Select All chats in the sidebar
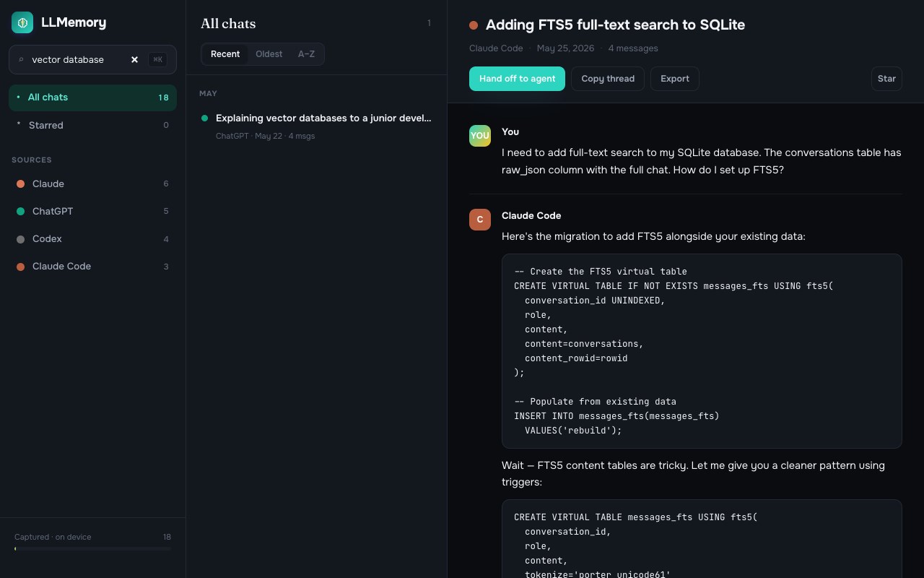The height and width of the screenshot is (578, 924). pos(92,97)
